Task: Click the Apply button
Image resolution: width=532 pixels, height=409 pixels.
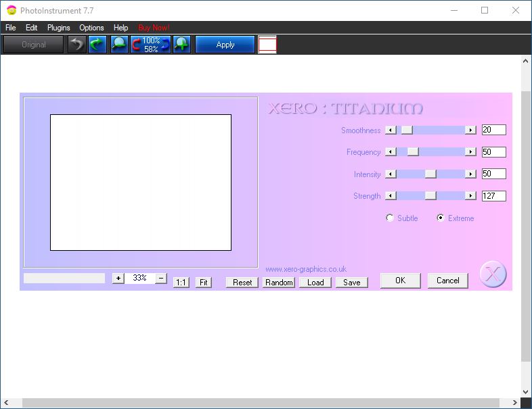Action: pyautogui.click(x=225, y=45)
